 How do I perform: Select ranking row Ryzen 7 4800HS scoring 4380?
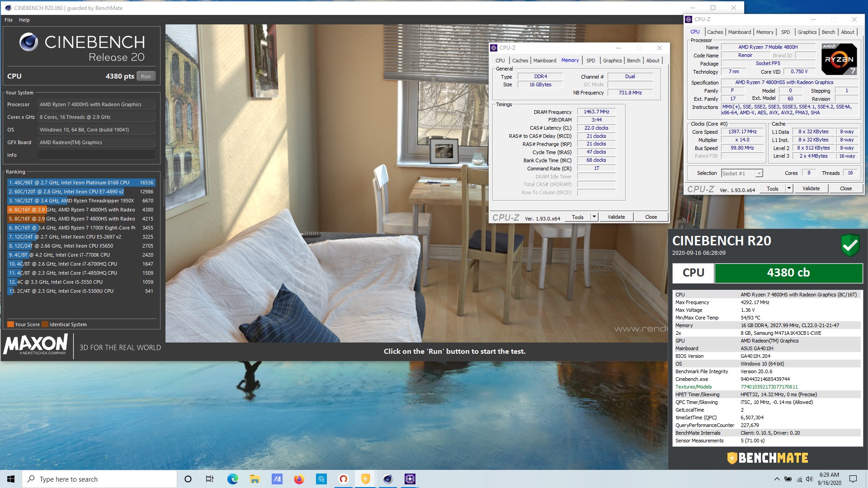coord(81,210)
